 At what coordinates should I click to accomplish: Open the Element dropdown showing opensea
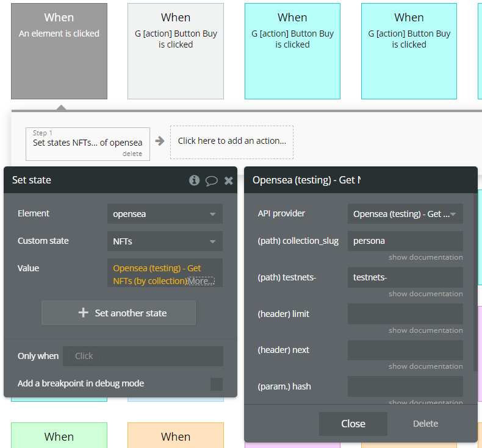pos(165,214)
